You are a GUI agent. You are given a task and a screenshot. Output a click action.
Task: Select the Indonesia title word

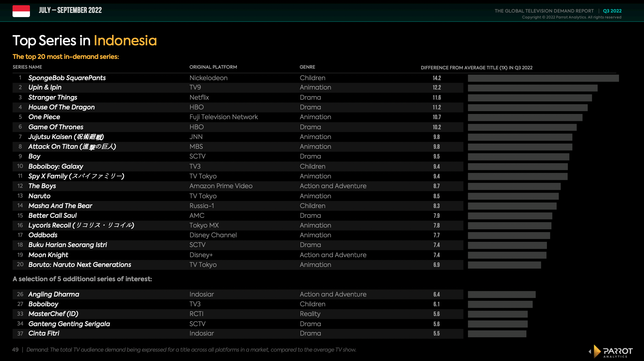(x=125, y=40)
